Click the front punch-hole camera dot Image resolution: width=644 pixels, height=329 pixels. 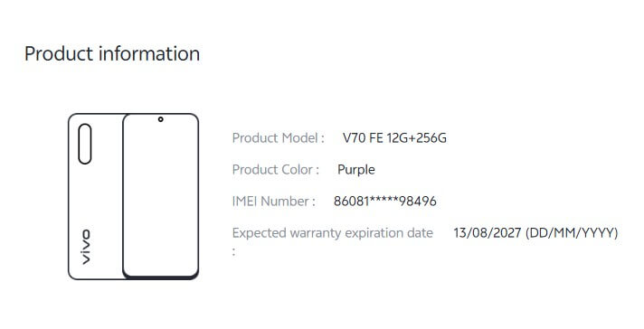tap(161, 119)
